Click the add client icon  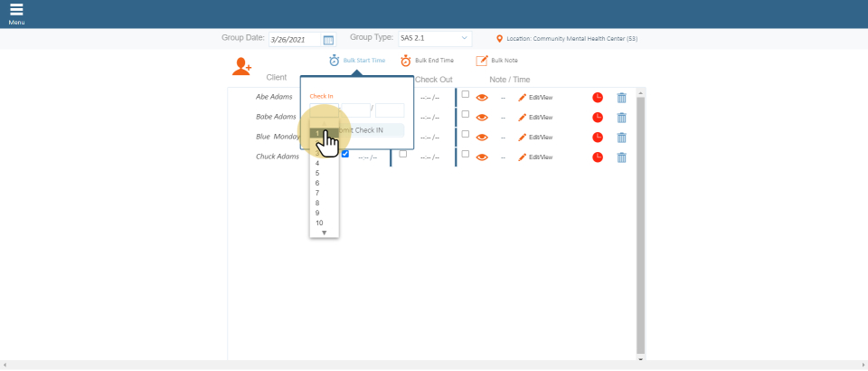tap(241, 66)
